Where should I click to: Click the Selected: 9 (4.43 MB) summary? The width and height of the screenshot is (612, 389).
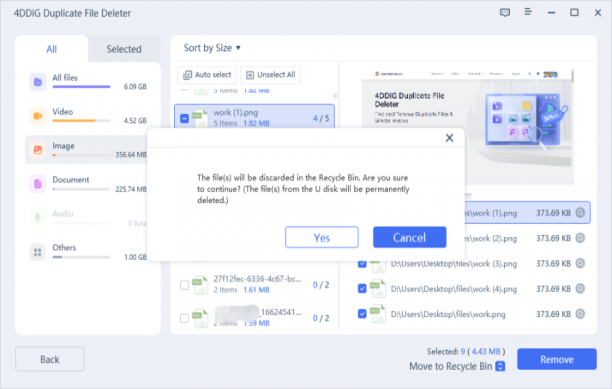(466, 352)
